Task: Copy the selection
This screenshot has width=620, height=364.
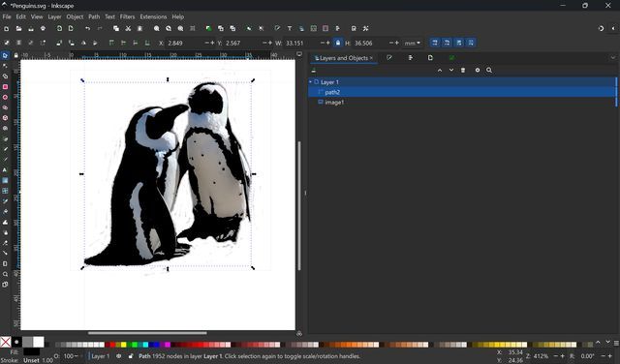Action: pos(116,28)
